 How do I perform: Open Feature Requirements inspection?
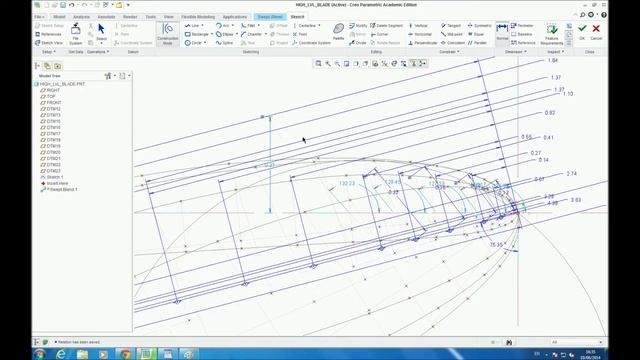552,34
